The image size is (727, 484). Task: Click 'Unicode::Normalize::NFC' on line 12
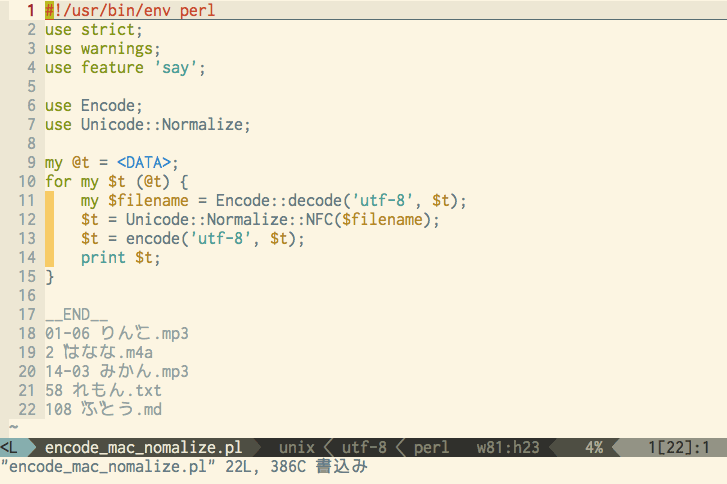click(x=230, y=220)
